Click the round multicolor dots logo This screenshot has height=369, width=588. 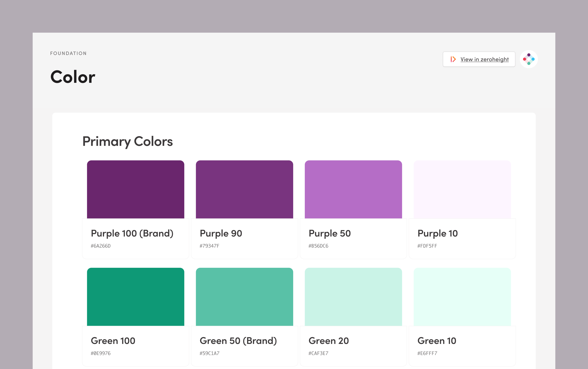[529, 59]
